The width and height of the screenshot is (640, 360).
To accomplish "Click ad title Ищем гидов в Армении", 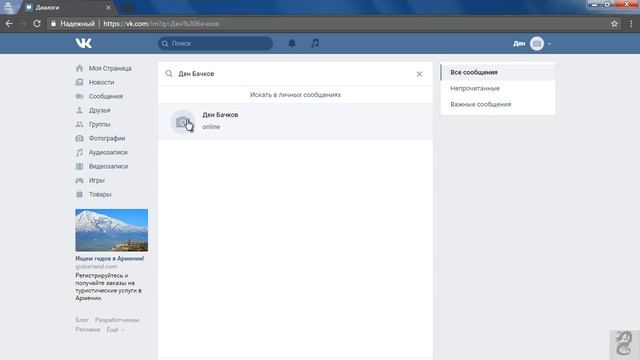I will pos(110,258).
